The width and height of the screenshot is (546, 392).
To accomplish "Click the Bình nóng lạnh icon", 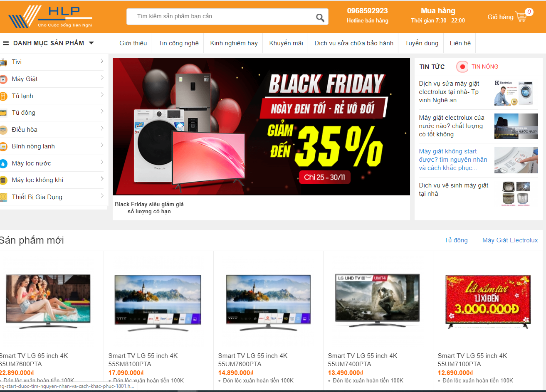I will 3,146.
